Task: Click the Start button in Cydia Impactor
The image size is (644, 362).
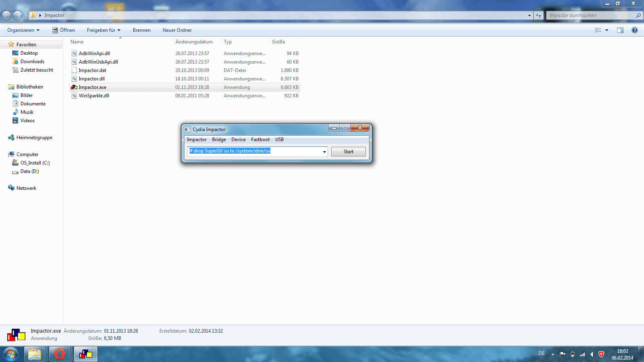Action: (x=349, y=152)
